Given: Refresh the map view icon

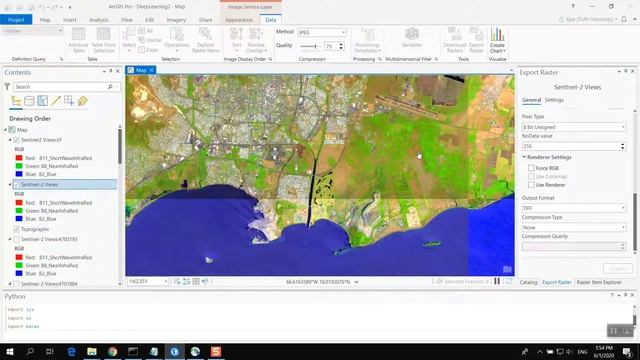Looking at the screenshot, I should click(x=509, y=281).
